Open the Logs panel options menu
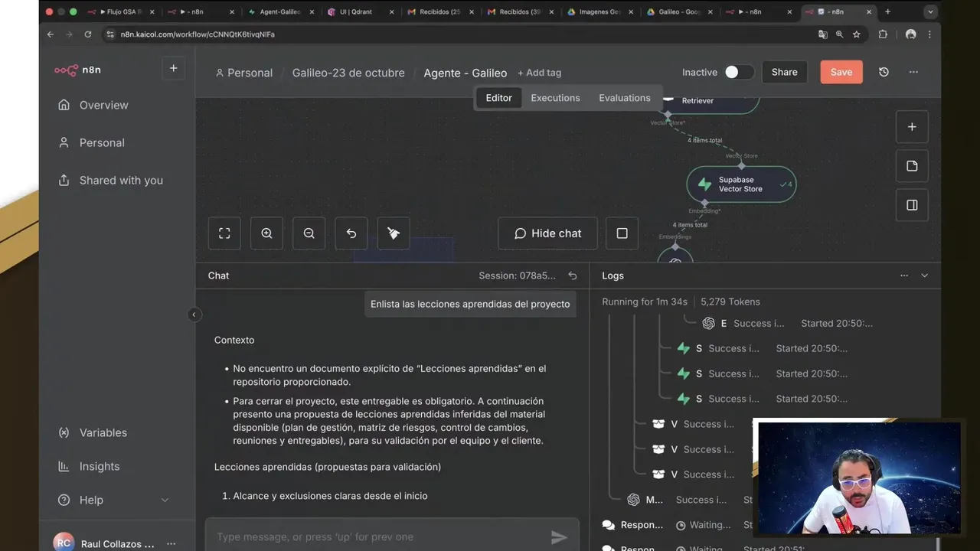This screenshot has height=551, width=980. pos(904,275)
